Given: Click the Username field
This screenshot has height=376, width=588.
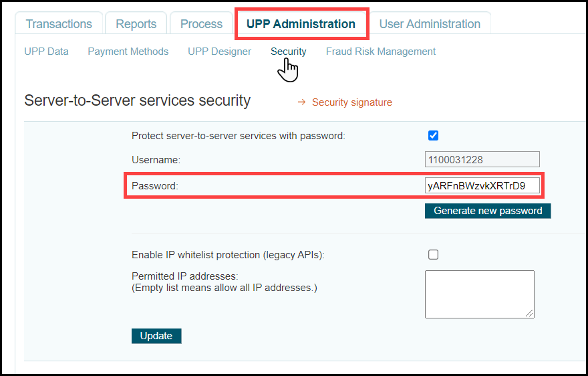Looking at the screenshot, I should [x=482, y=160].
